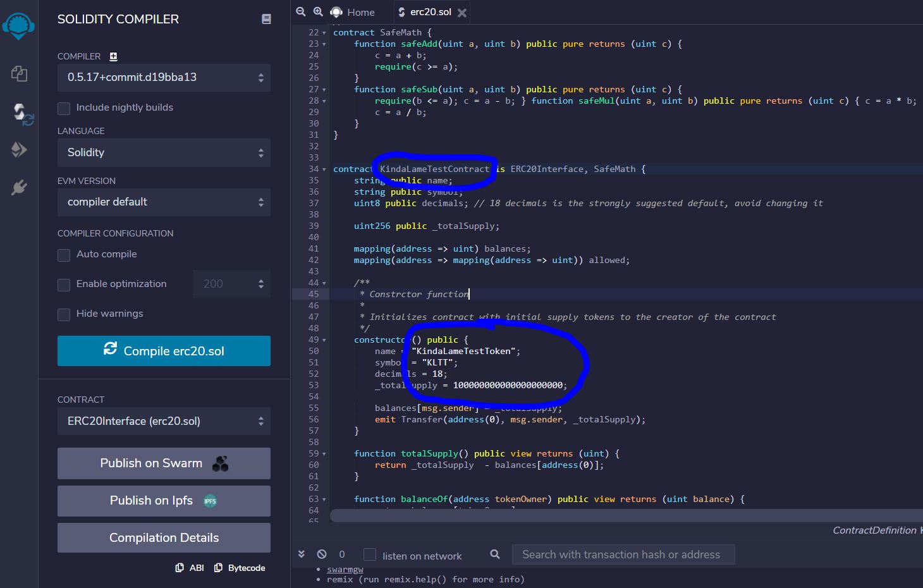The width and height of the screenshot is (923, 588).
Task: Clear the terminal console
Action: (322, 554)
